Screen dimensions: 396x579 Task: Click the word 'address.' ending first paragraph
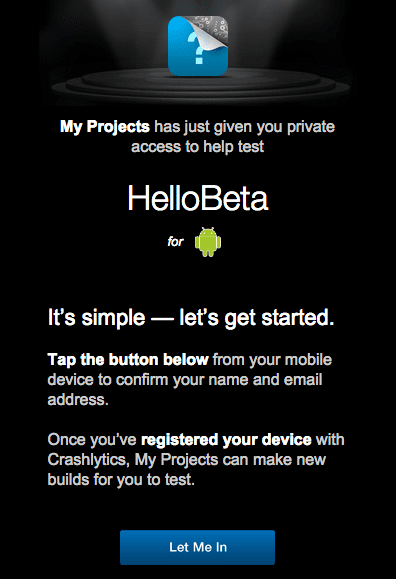78,400
